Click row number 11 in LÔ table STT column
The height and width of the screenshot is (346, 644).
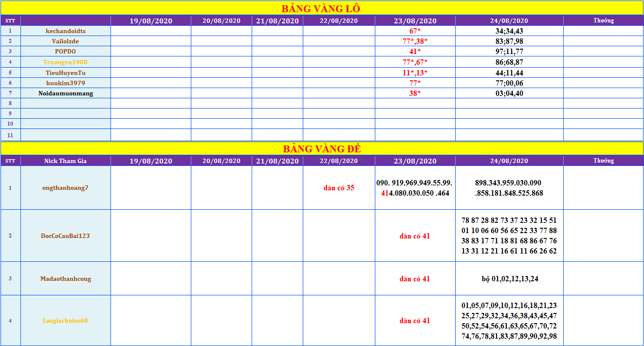point(10,135)
